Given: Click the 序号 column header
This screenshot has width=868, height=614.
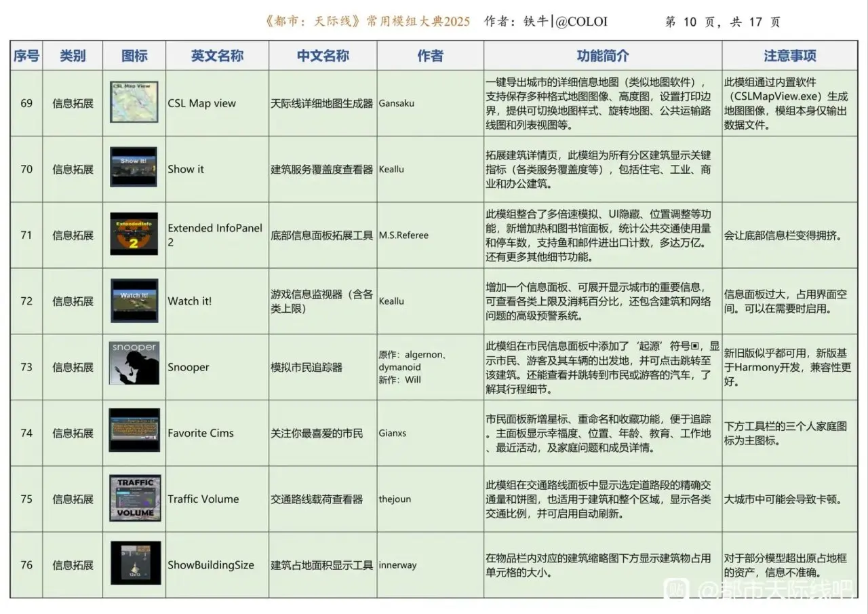Looking at the screenshot, I should [x=26, y=56].
